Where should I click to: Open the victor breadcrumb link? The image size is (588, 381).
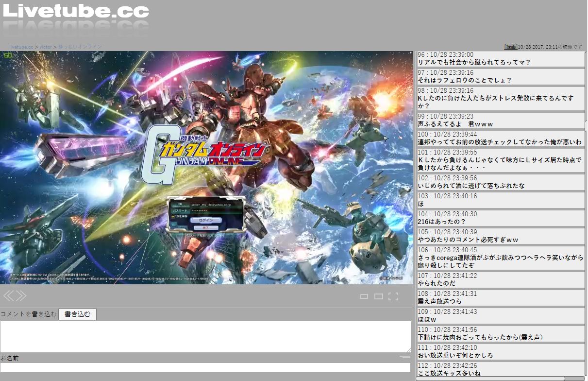click(46, 47)
